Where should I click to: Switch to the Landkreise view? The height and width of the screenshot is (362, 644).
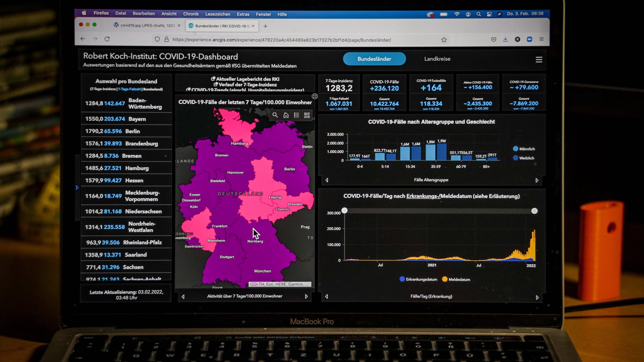click(x=437, y=59)
